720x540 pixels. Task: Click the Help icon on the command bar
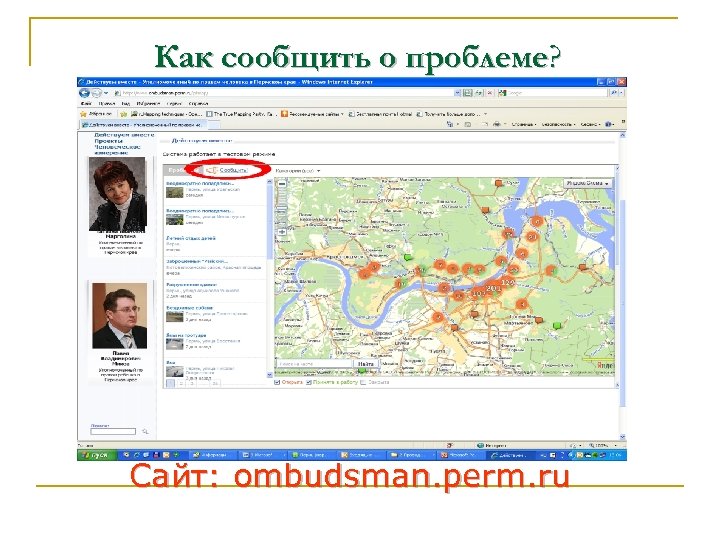pyautogui.click(x=608, y=124)
